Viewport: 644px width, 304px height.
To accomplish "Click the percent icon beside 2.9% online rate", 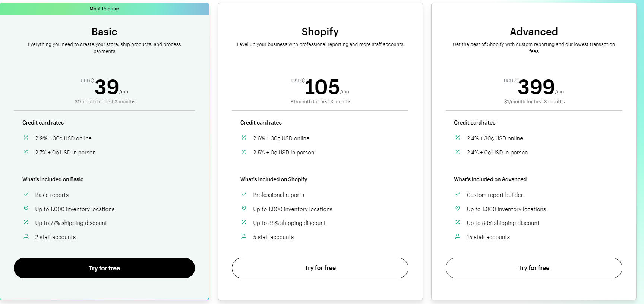I will click(26, 138).
